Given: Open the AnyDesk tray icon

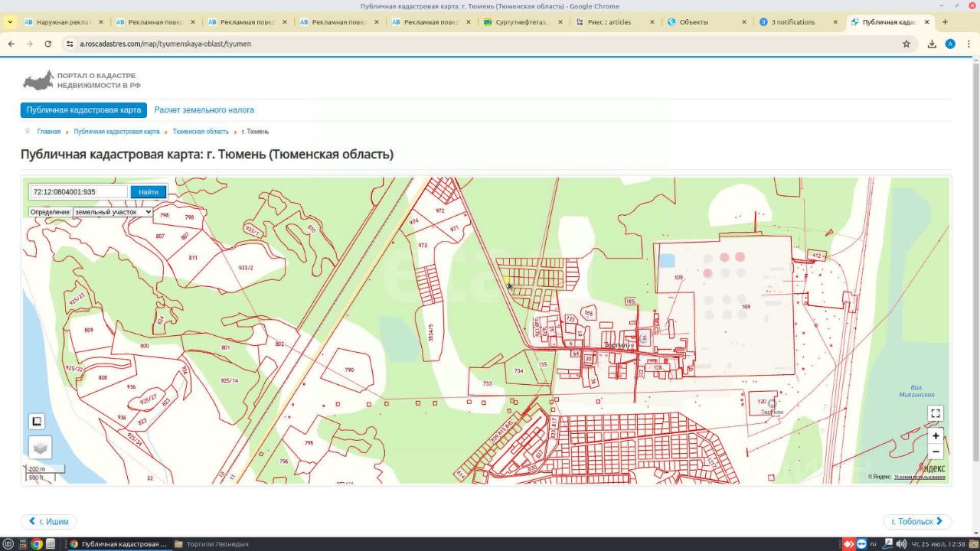Looking at the screenshot, I should point(848,544).
